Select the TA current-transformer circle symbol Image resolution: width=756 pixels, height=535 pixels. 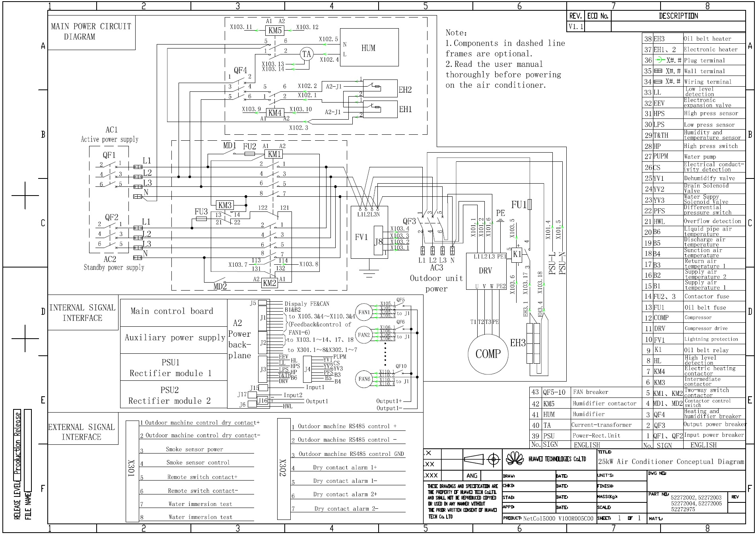[306, 54]
